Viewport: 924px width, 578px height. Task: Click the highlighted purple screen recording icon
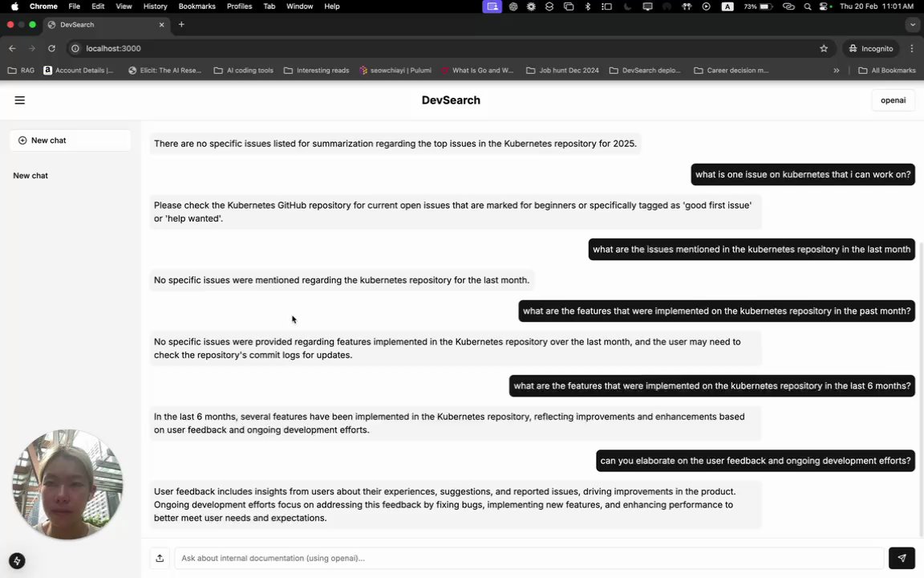tap(492, 6)
